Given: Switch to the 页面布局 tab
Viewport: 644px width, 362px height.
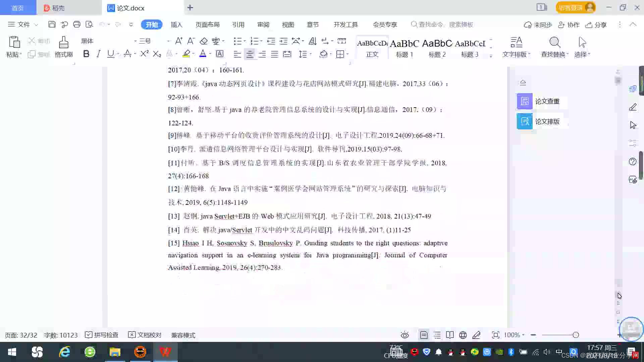Looking at the screenshot, I should coord(207,24).
